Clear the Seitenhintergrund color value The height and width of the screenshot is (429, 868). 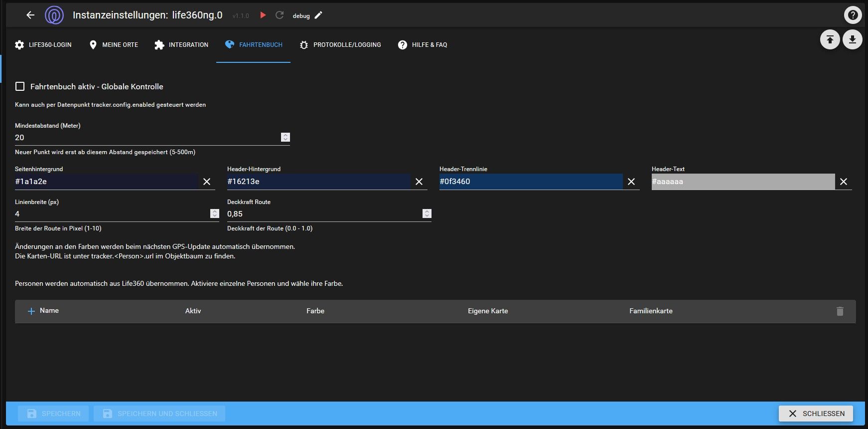[x=207, y=182]
